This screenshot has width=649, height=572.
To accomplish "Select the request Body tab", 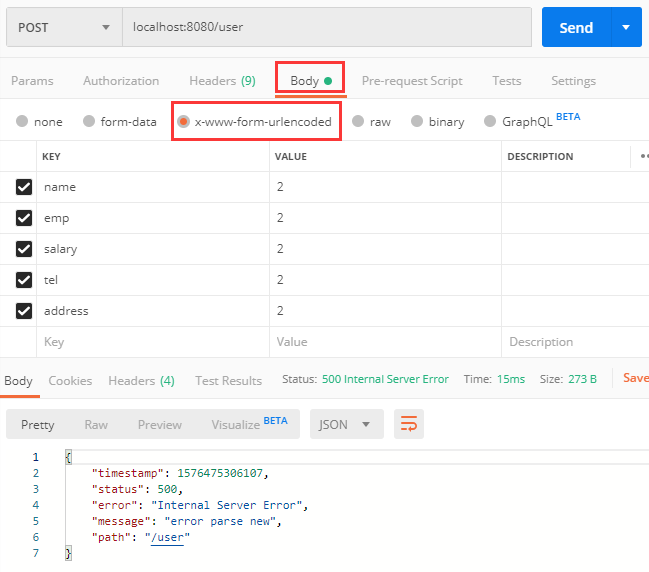I will (310, 81).
